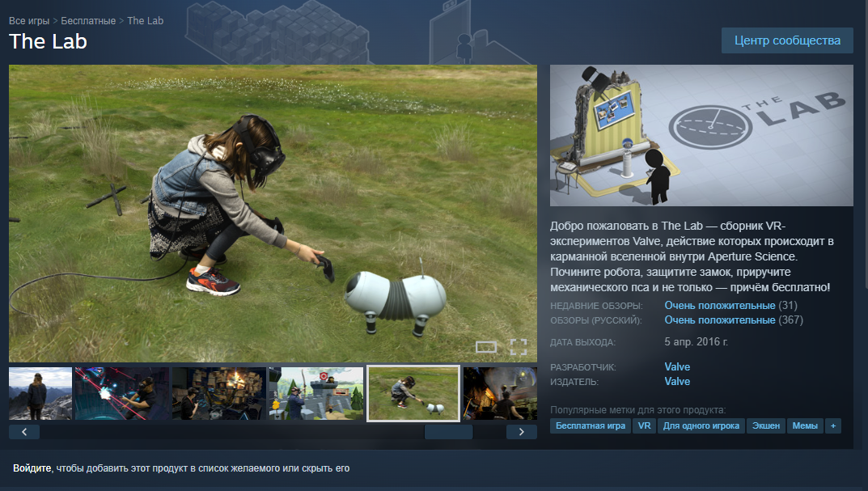Click the release date 5 апр. 2016 г.

(x=696, y=342)
